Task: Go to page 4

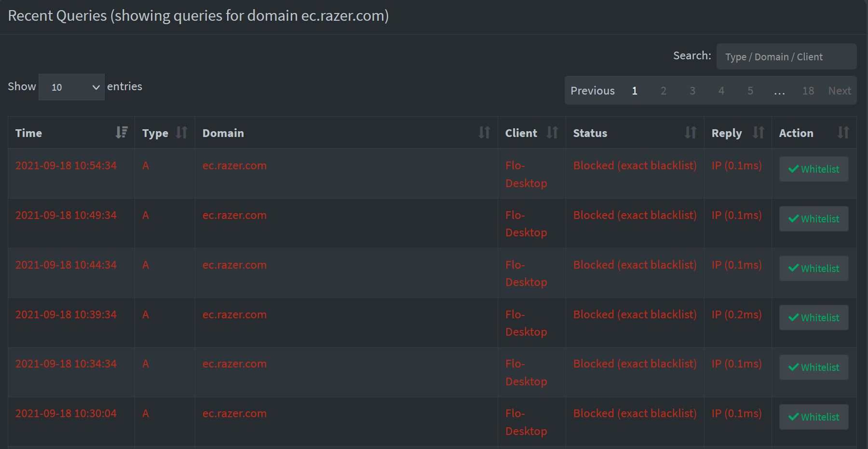Action: [x=721, y=91]
